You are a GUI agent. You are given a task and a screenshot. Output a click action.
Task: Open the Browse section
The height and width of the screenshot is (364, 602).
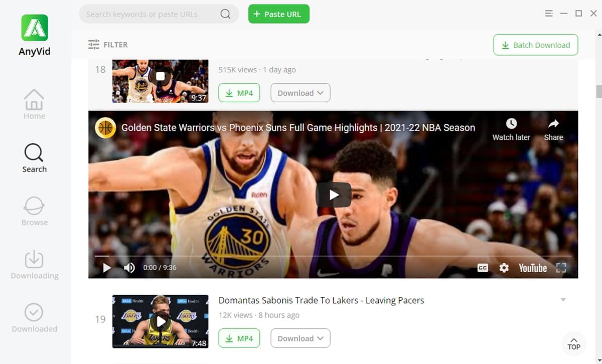click(34, 211)
